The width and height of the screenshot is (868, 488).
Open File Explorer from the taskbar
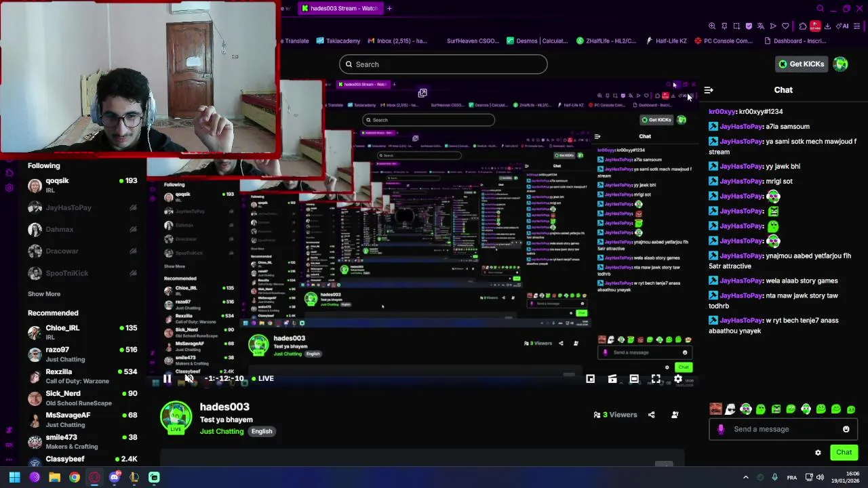54,477
